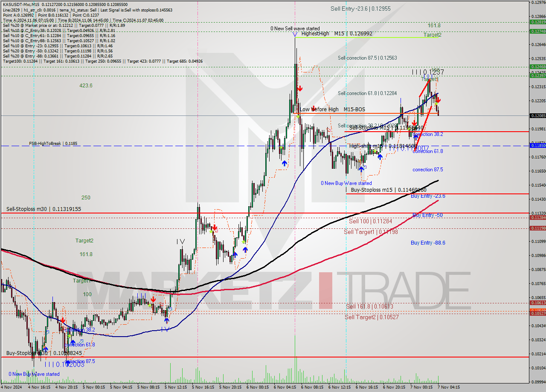Click 'Low before High M15-BOS' label

tap(332, 110)
